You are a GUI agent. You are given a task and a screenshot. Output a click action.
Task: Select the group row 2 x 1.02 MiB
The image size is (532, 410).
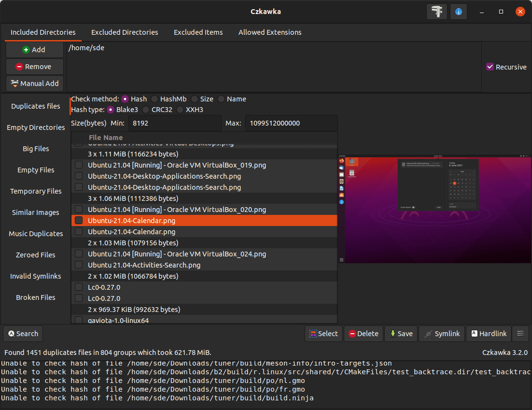tap(204, 276)
